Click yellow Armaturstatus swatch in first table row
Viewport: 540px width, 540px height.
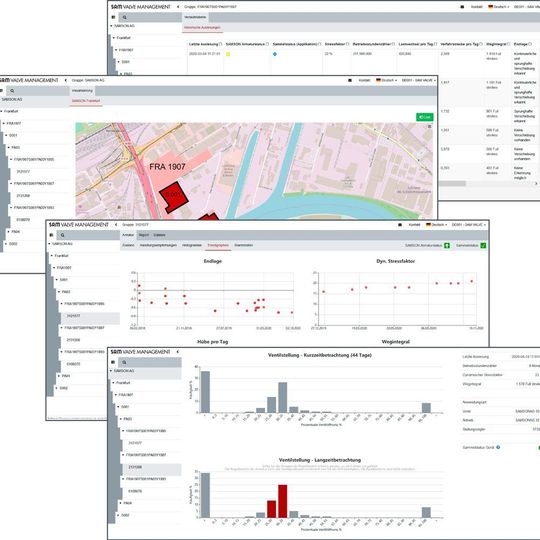228,54
